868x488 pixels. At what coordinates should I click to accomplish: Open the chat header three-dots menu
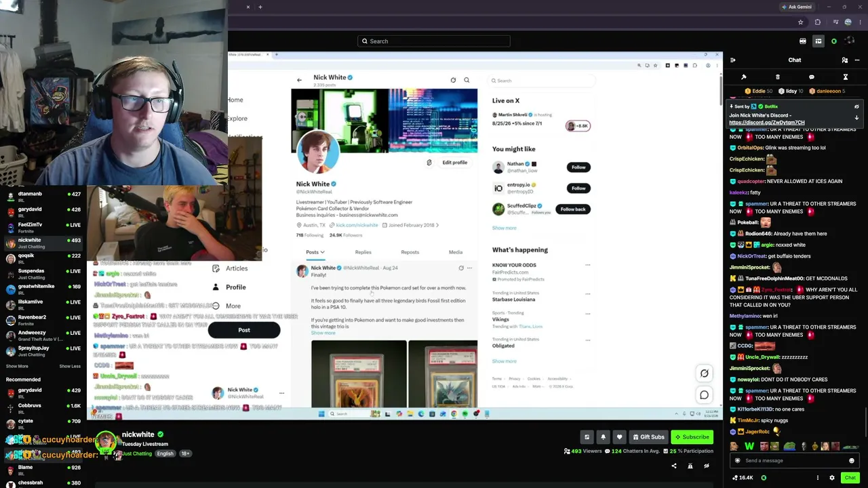click(857, 60)
